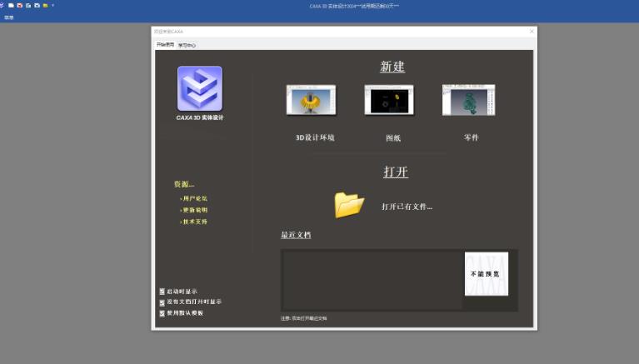The height and width of the screenshot is (364, 639).
Task: Click the yellow folder open-file icon
Action: [349, 204]
